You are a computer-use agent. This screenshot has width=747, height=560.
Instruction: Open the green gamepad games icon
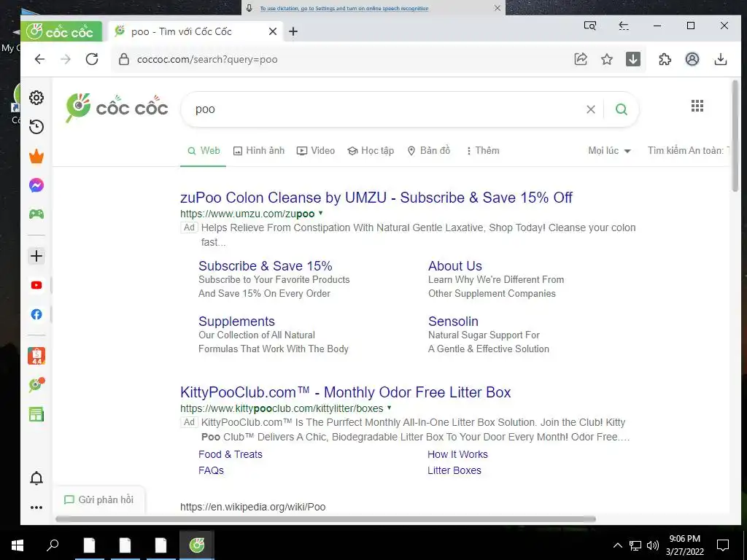coord(36,214)
